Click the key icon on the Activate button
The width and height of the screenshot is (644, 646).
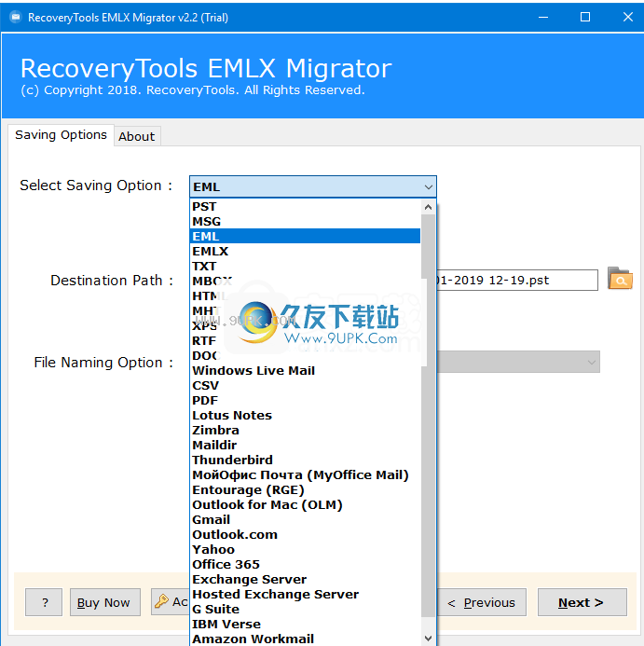coord(161,601)
